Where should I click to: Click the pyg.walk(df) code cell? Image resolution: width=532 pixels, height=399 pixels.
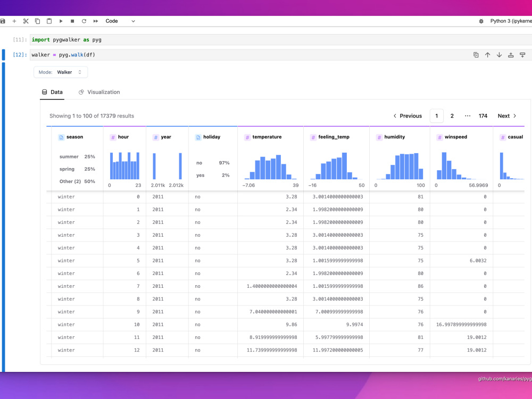[281, 55]
